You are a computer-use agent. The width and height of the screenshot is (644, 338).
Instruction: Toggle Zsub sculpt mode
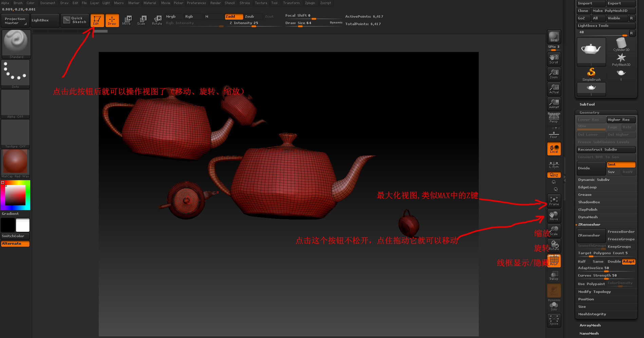[x=253, y=17]
